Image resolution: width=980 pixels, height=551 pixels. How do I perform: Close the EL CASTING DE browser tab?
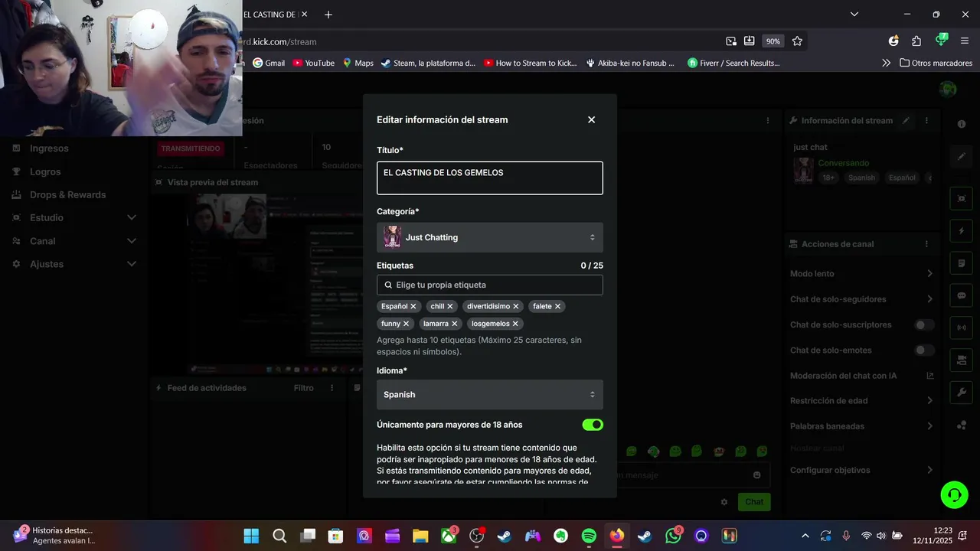click(x=305, y=15)
